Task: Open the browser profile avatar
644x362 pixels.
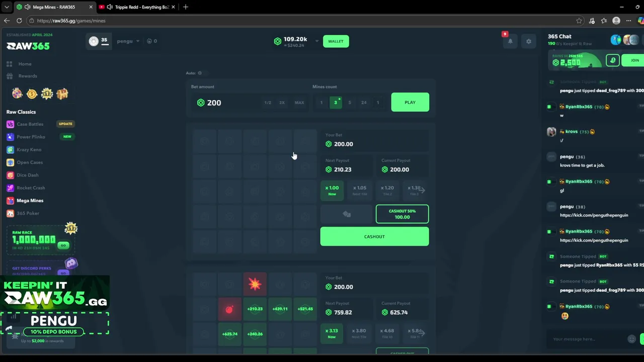Action: point(616,21)
